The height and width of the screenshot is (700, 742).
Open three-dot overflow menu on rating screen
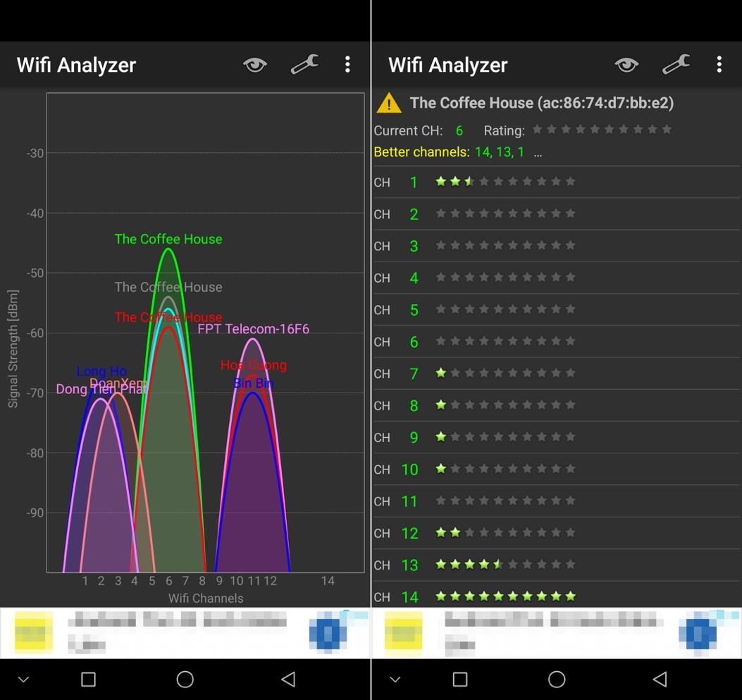[719, 65]
